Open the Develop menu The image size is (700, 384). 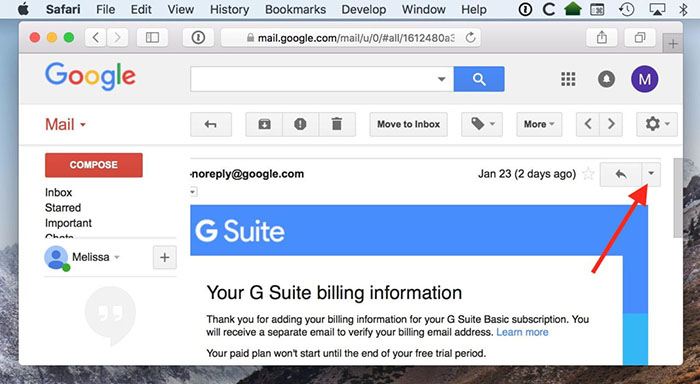pos(364,9)
